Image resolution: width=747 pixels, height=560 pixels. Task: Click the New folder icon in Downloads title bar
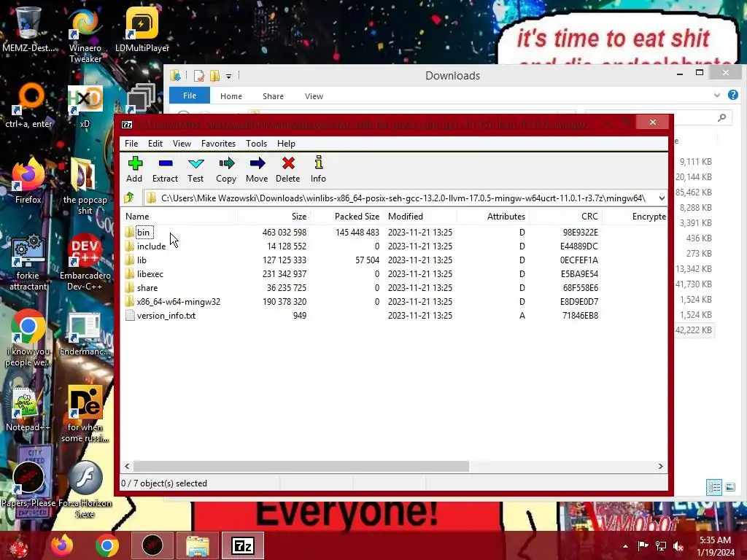coord(215,75)
